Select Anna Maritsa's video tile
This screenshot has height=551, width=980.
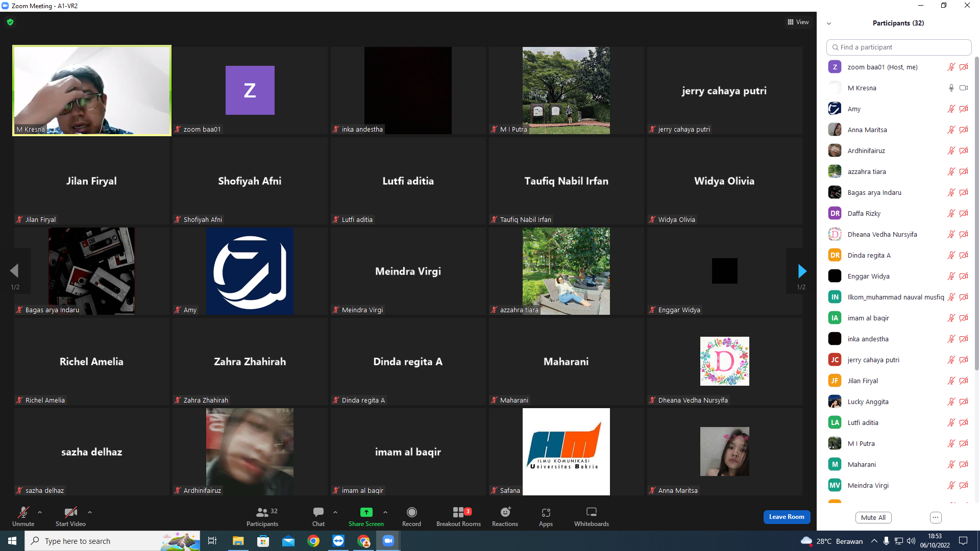[x=724, y=452]
